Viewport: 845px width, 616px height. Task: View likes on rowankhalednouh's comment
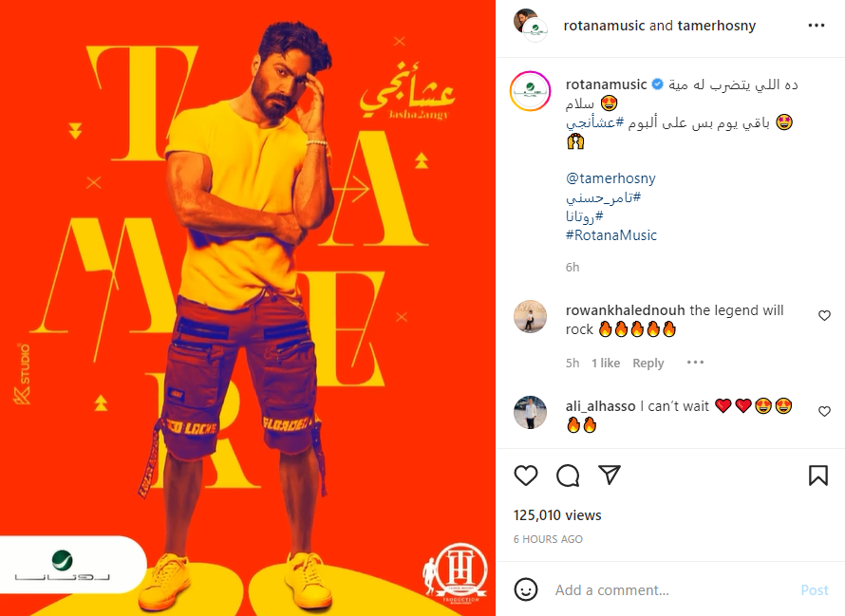click(x=606, y=364)
